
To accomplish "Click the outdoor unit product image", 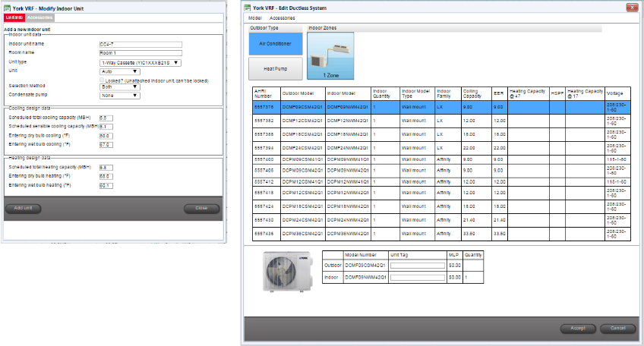I will [x=281, y=269].
